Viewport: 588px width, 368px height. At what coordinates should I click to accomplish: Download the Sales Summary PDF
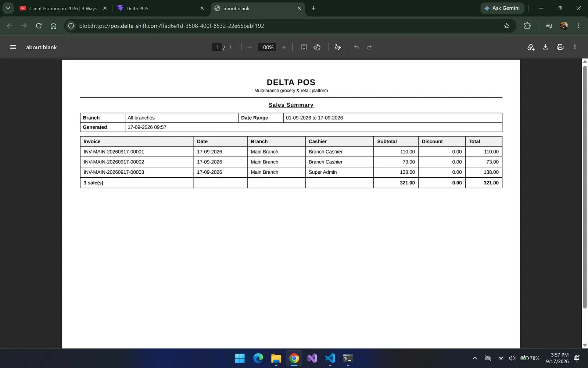[x=545, y=47]
